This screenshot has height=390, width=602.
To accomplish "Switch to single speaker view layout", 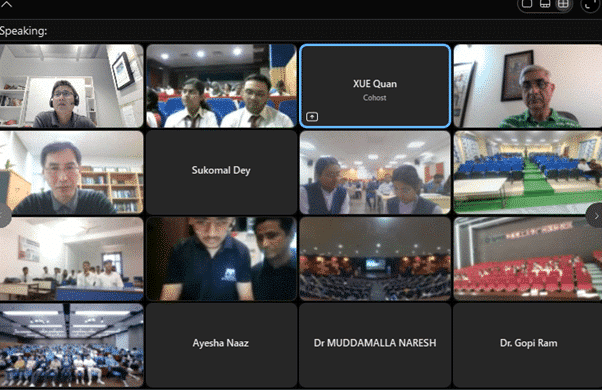I will (x=527, y=3).
